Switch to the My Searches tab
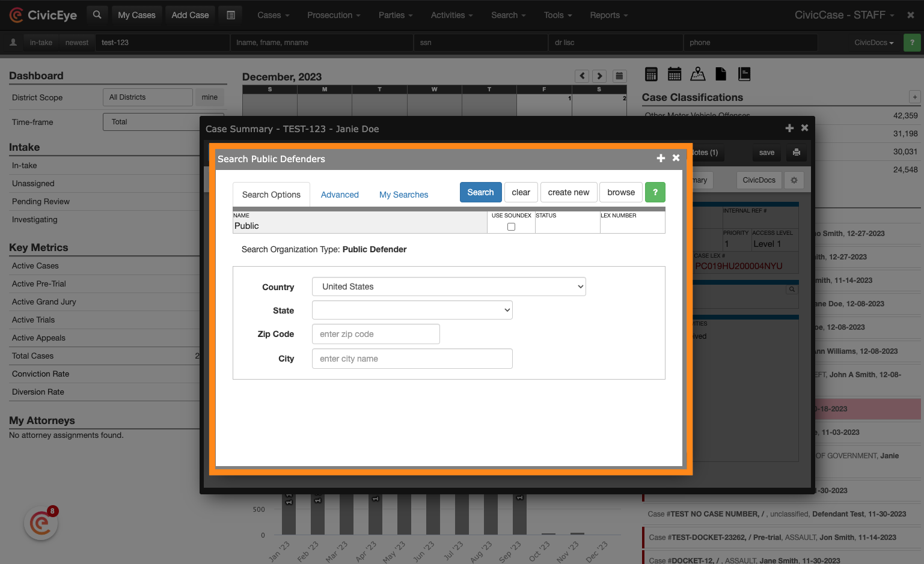924x564 pixels. 404,195
